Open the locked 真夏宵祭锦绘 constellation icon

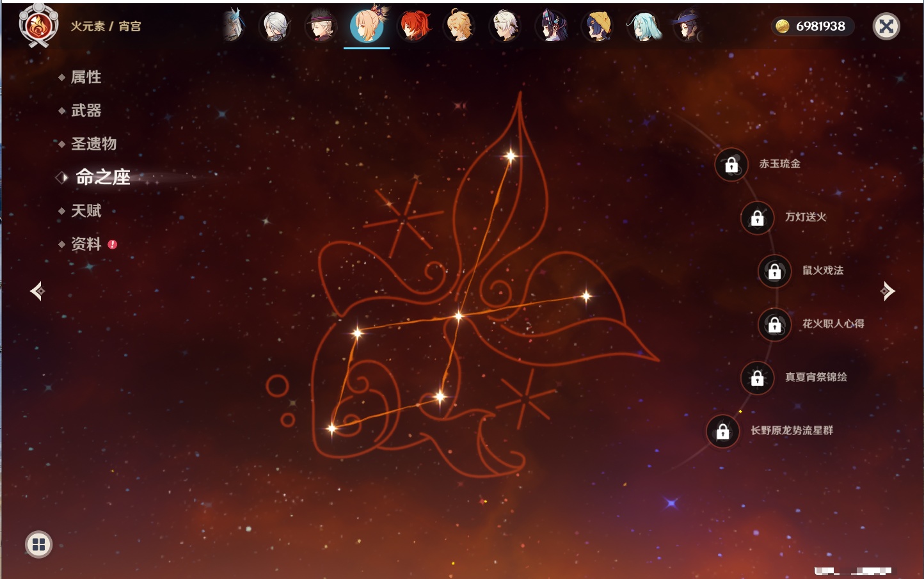click(758, 377)
